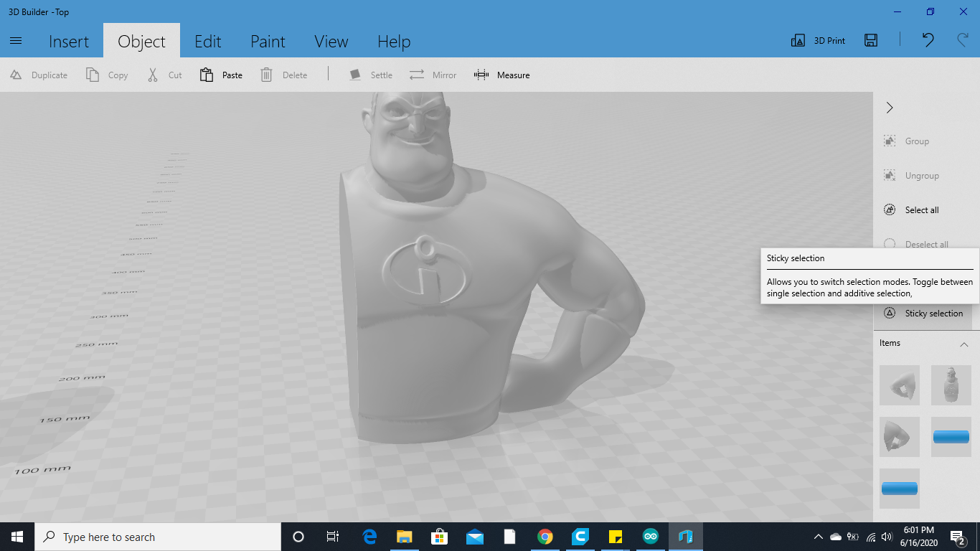Click Deselect all
This screenshot has height=551, width=980.
pos(923,244)
